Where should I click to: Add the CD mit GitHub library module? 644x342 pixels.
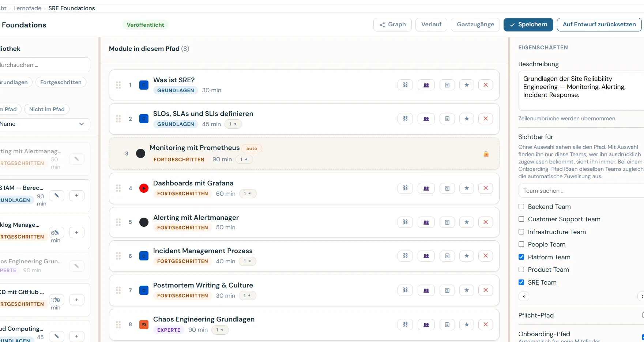pyautogui.click(x=76, y=300)
